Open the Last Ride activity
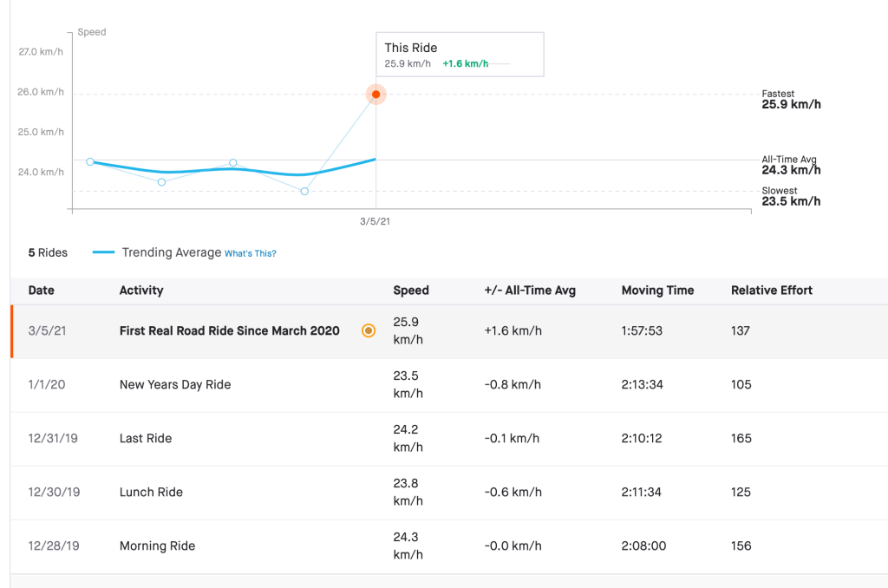The image size is (888, 588). tap(146, 438)
